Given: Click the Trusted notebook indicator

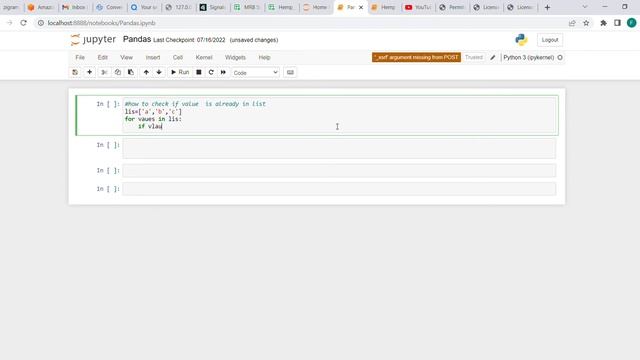Looking at the screenshot, I should click(x=473, y=58).
